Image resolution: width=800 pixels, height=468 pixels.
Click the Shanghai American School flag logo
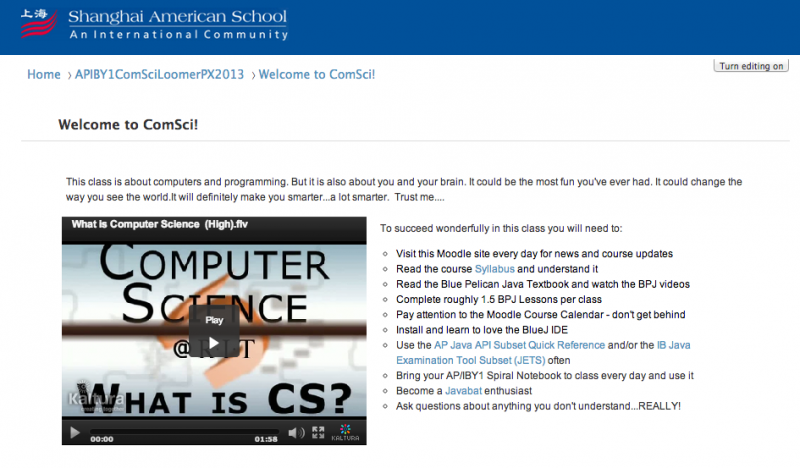tap(38, 23)
